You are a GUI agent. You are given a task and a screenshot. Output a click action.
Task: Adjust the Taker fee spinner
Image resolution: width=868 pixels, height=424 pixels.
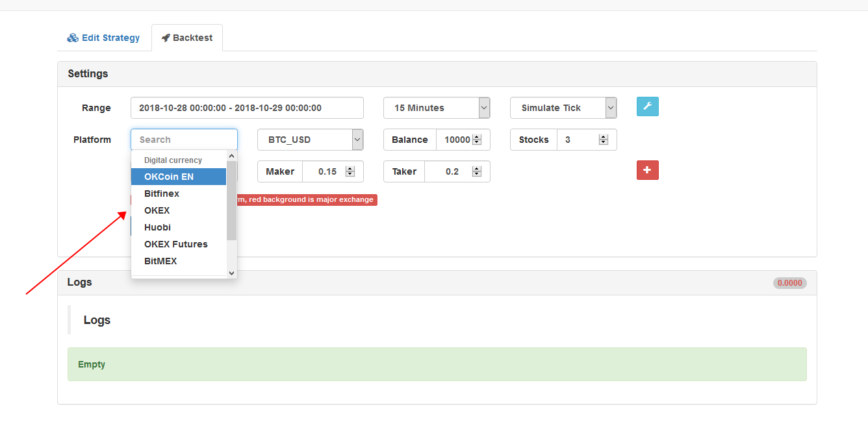click(477, 171)
